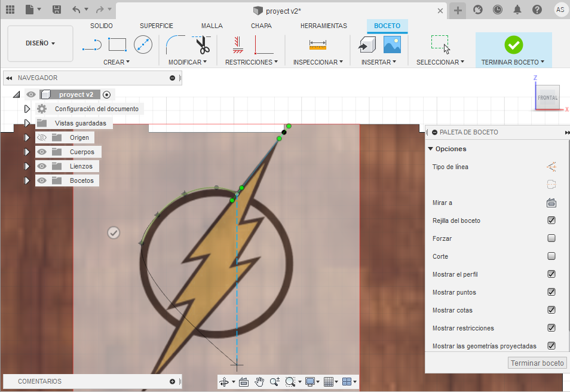Select the pan hand tool in navigation bar

click(x=259, y=382)
